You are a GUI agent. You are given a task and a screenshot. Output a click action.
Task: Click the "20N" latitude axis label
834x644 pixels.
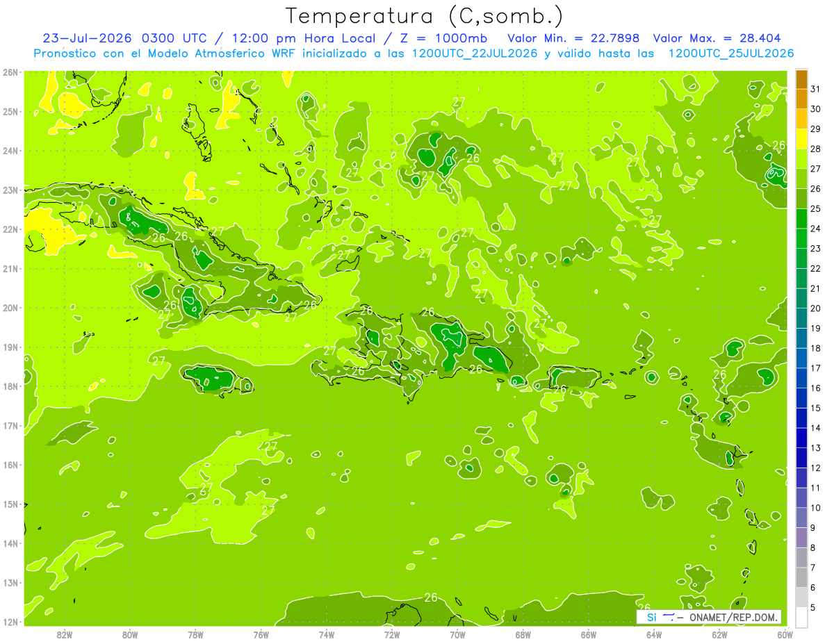coord(10,308)
